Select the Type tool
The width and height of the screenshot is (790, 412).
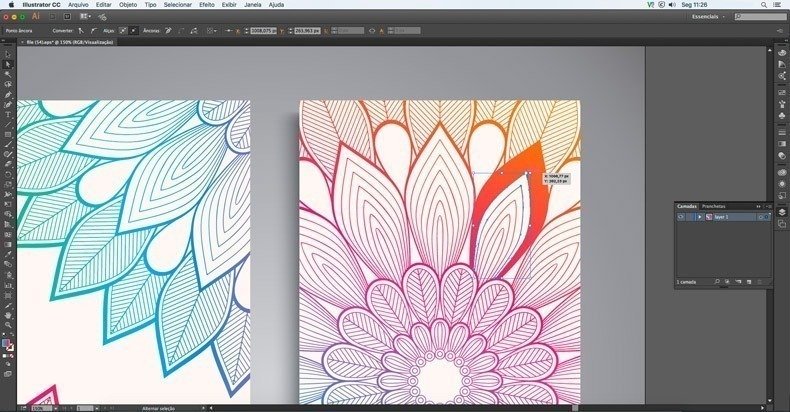click(8, 114)
